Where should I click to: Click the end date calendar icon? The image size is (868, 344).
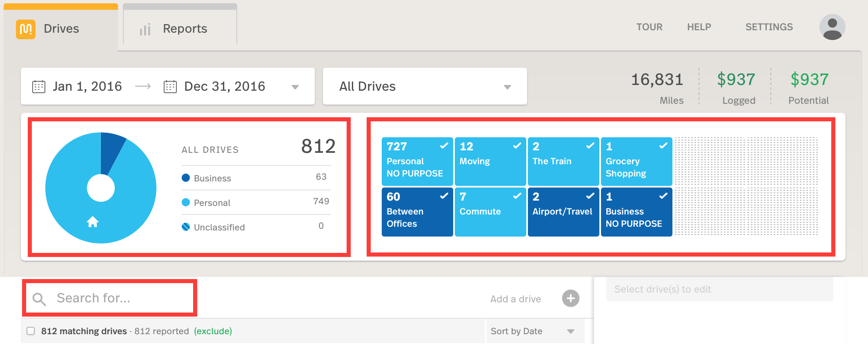[170, 87]
